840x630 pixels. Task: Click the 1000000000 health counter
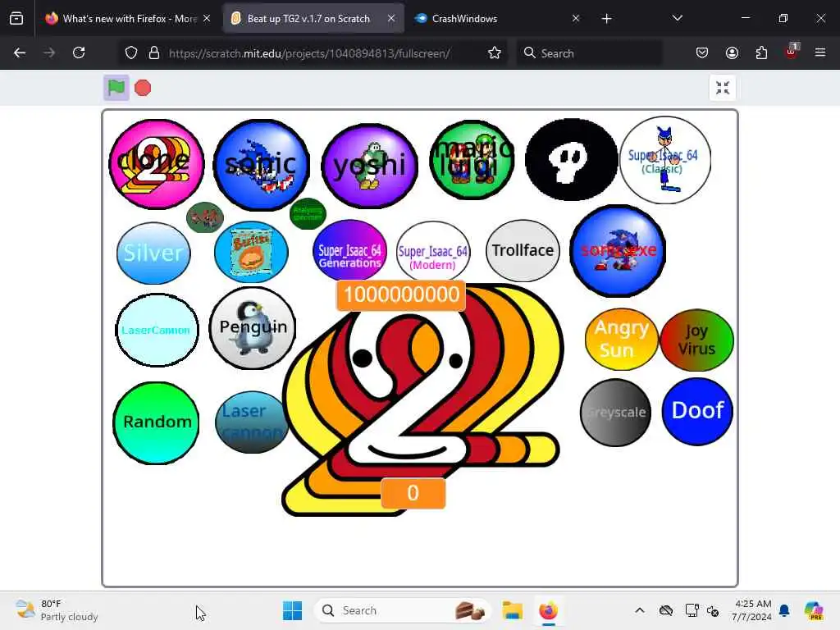400,294
